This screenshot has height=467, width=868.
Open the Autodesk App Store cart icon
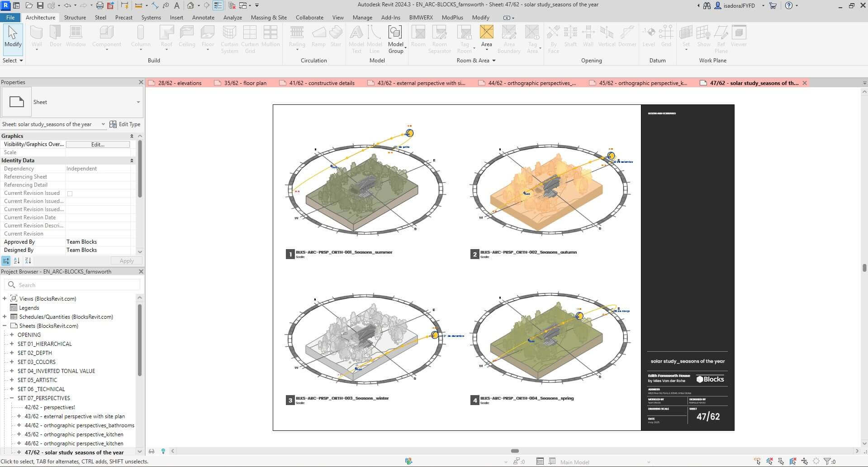point(773,5)
